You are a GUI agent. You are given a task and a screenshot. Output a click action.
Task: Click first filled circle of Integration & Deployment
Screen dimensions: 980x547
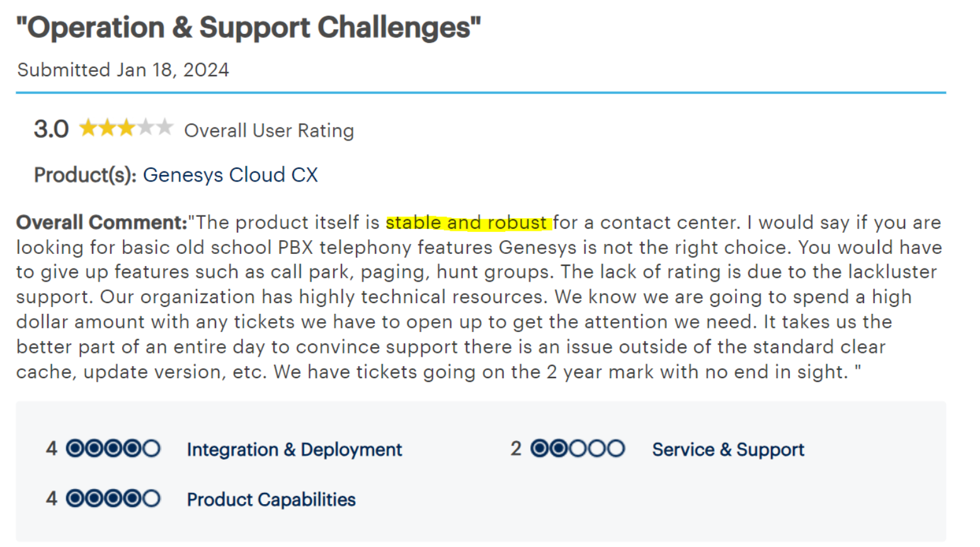(x=75, y=449)
